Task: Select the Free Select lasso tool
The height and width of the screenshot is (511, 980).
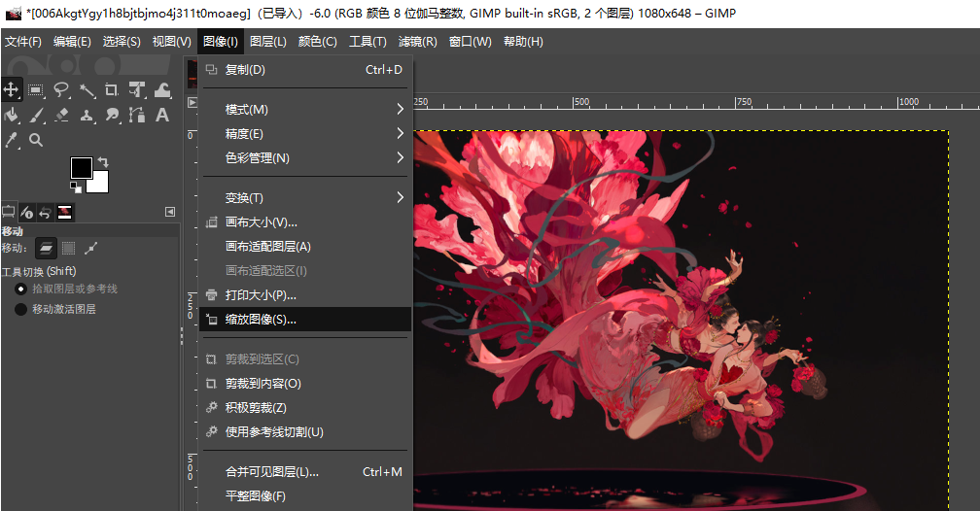Action: pyautogui.click(x=61, y=89)
